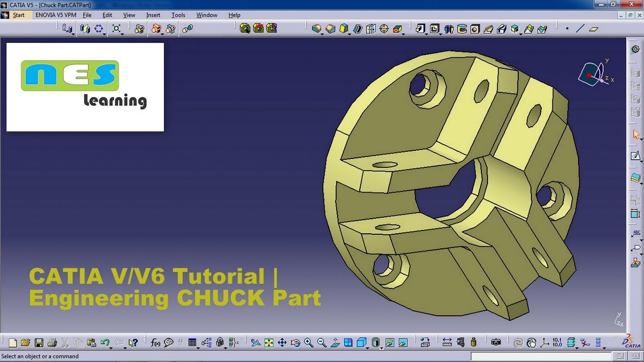Expand the Isometric View quick-views dropdown arrow
This screenshot has height=362, width=644.
tap(367, 347)
